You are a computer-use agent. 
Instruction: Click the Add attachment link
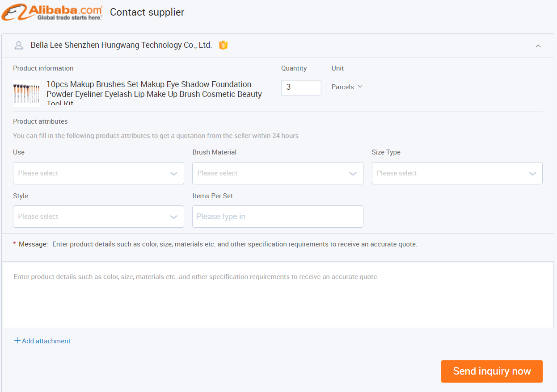pos(46,341)
